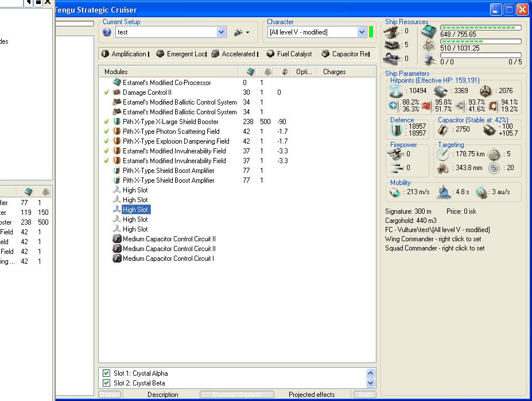Click the warp speed icon showing 3 au/s
The height and width of the screenshot is (401, 532).
(481, 192)
